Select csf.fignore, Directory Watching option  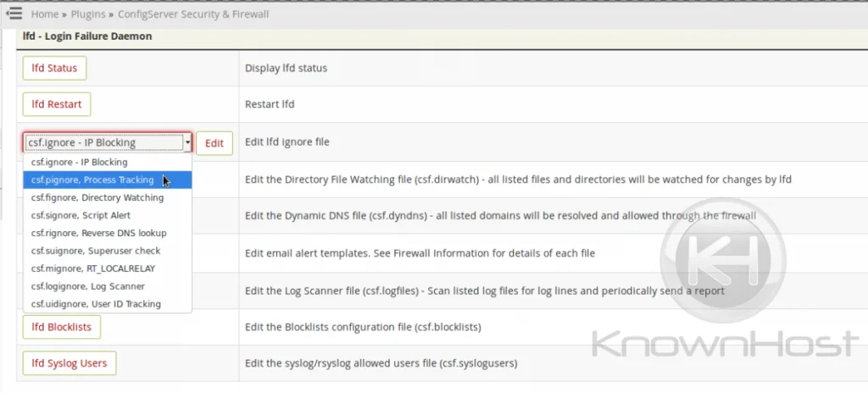[97, 197]
